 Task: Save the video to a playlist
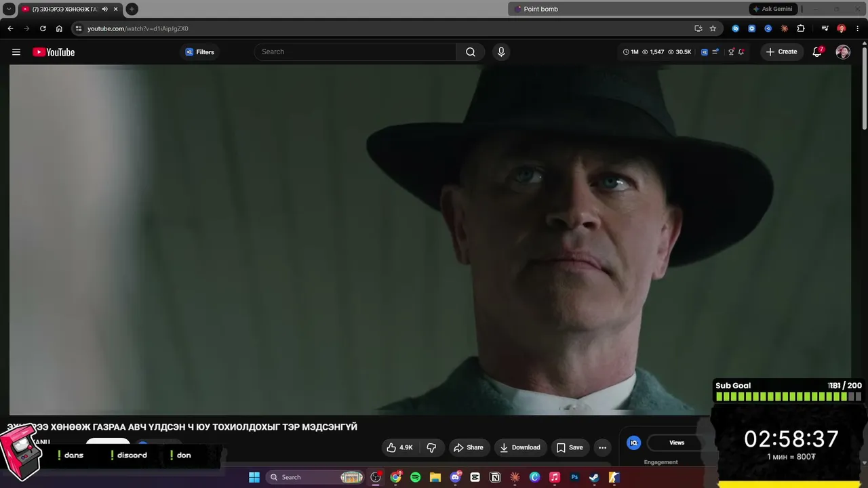pos(570,447)
